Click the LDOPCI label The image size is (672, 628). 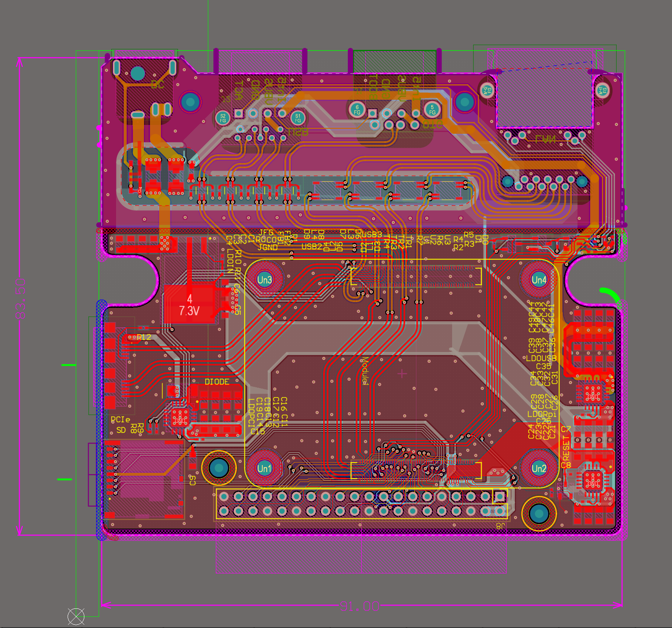point(251,413)
